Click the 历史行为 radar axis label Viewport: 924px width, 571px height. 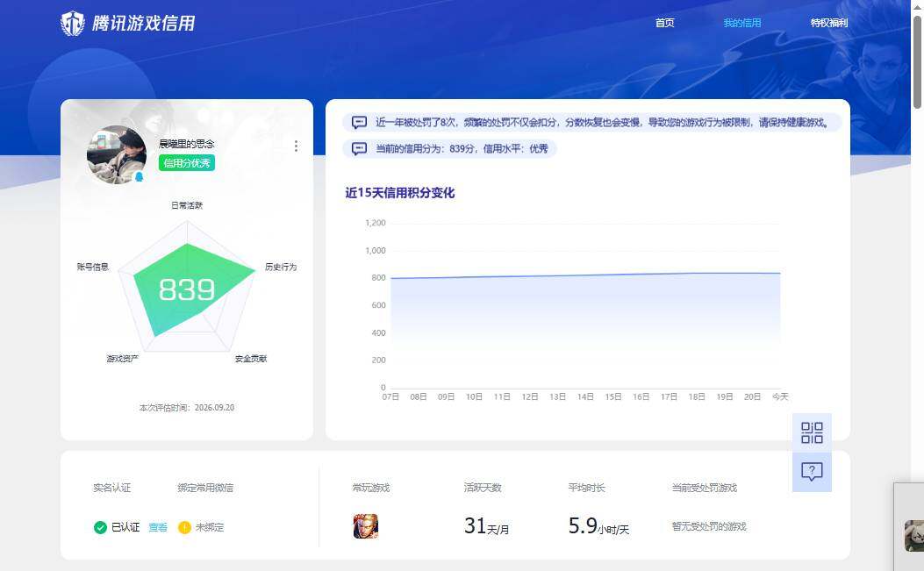coord(281,267)
